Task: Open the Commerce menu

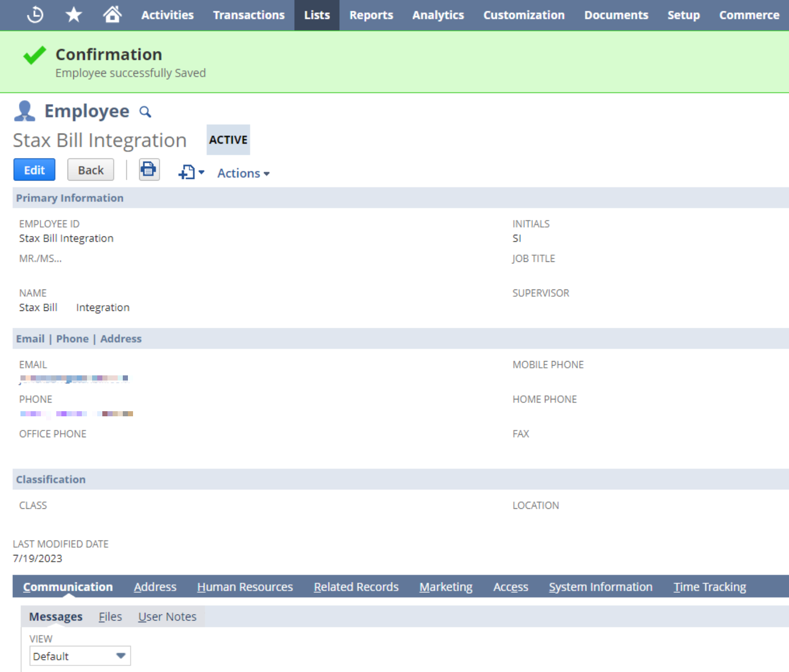Action: click(749, 15)
